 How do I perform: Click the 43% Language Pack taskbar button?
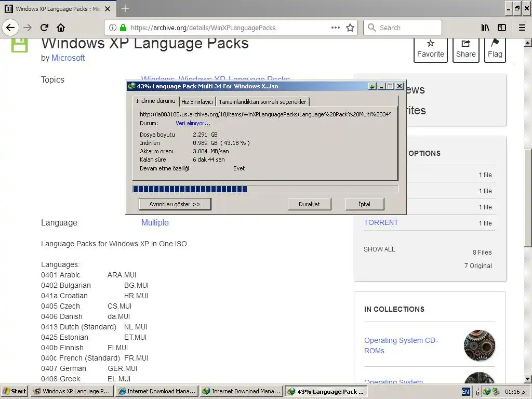[x=326, y=391]
